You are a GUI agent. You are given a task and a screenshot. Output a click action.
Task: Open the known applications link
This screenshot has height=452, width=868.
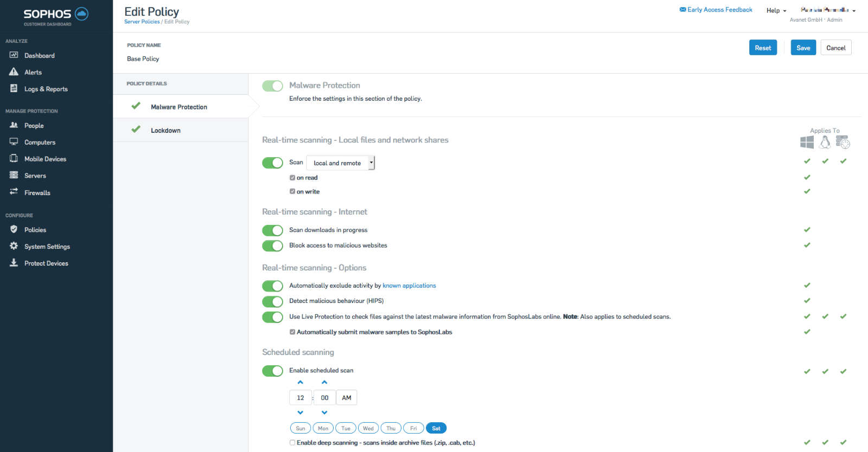(x=409, y=286)
